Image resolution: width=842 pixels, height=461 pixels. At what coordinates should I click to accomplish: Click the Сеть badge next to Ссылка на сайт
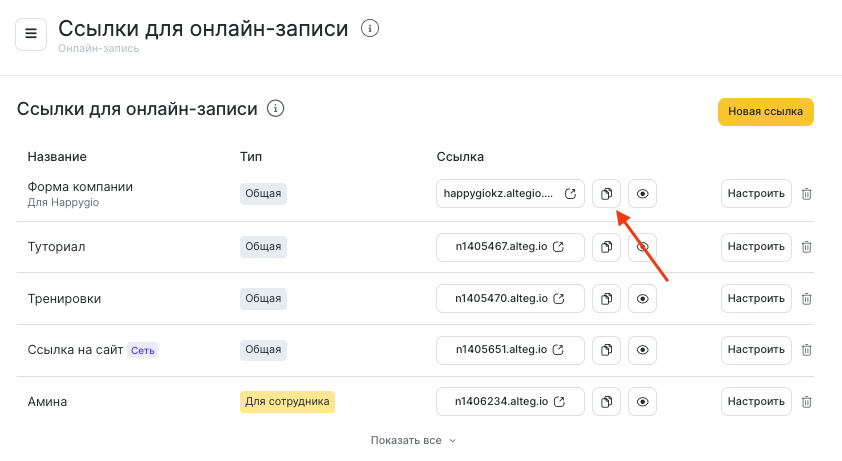coord(143,350)
